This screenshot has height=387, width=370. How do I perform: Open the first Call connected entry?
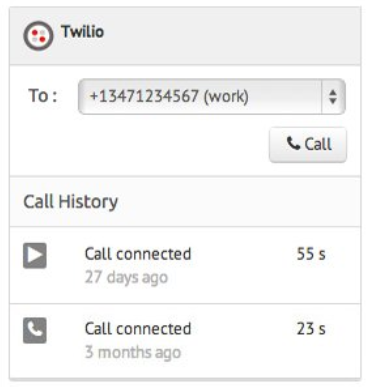pos(138,254)
